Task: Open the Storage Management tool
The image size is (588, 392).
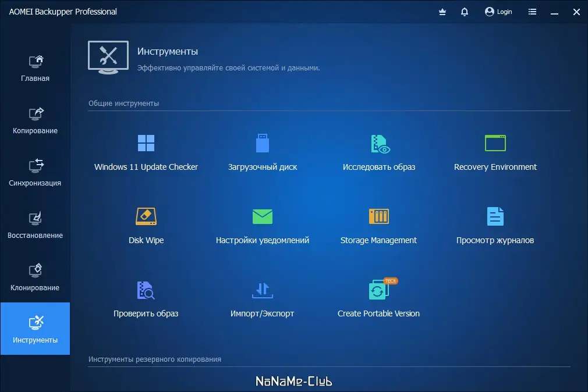Action: [379, 226]
